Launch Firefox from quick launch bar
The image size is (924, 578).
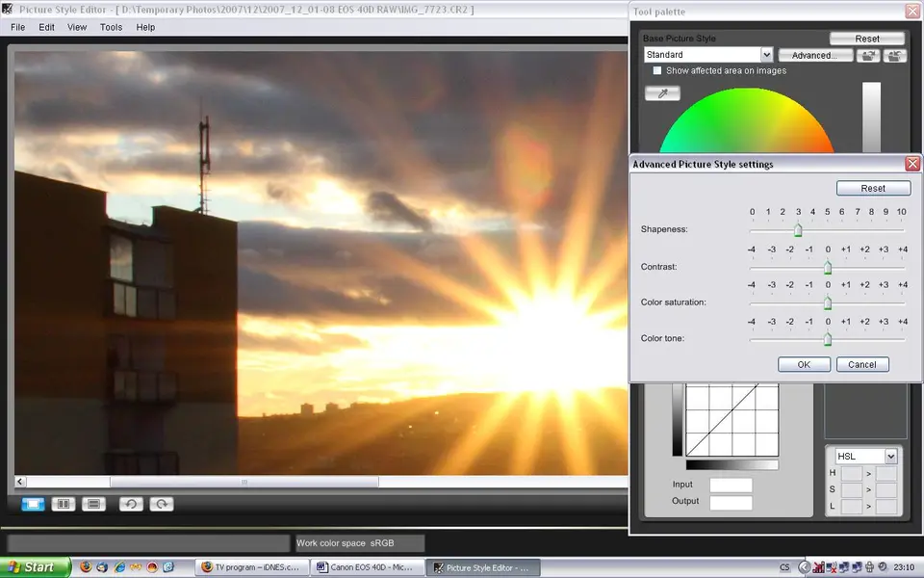click(x=87, y=567)
